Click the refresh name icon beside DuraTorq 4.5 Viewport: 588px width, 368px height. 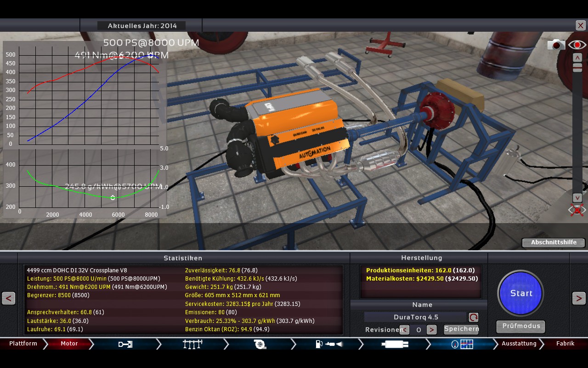(474, 317)
